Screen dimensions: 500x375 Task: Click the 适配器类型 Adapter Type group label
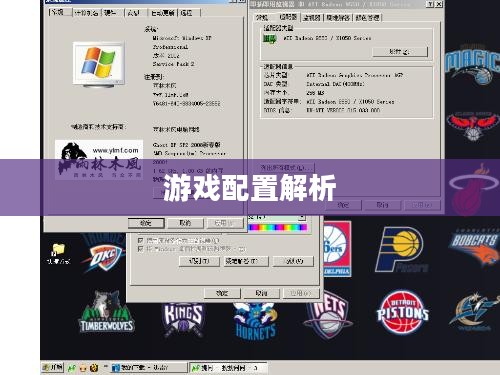click(x=279, y=28)
